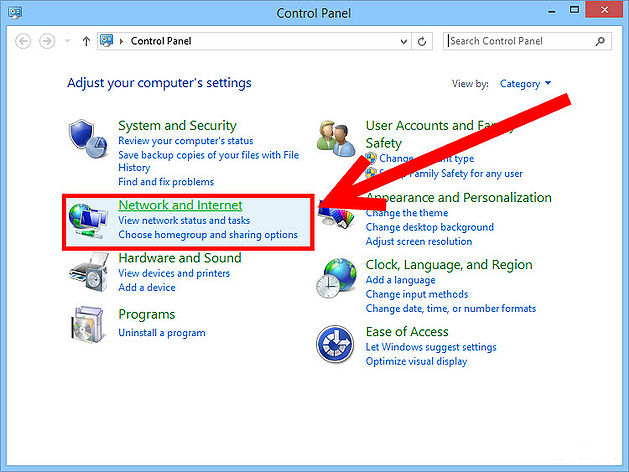Image resolution: width=629 pixels, height=472 pixels.
Task: Maximize the Control Panel window
Action: [x=574, y=10]
